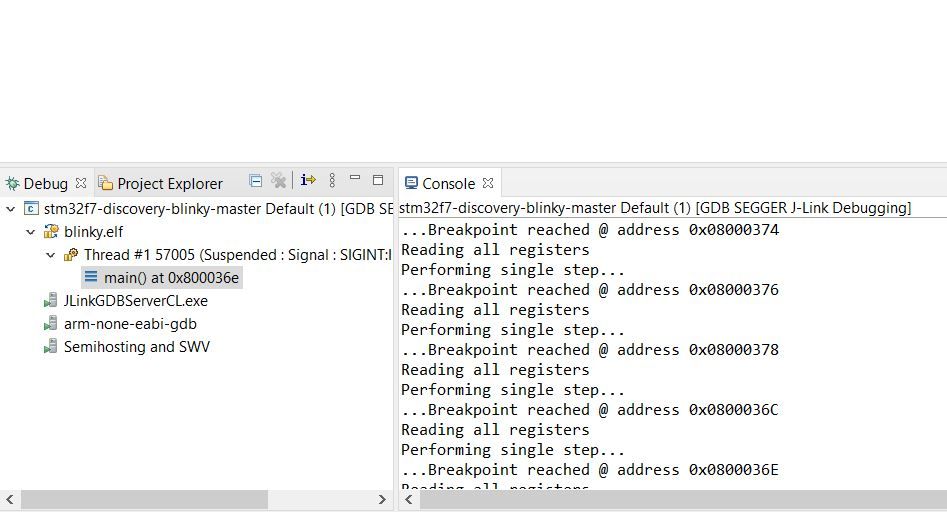This screenshot has height=512, width=947.
Task: Click console line 'address 0x08000376'
Action: click(698, 290)
